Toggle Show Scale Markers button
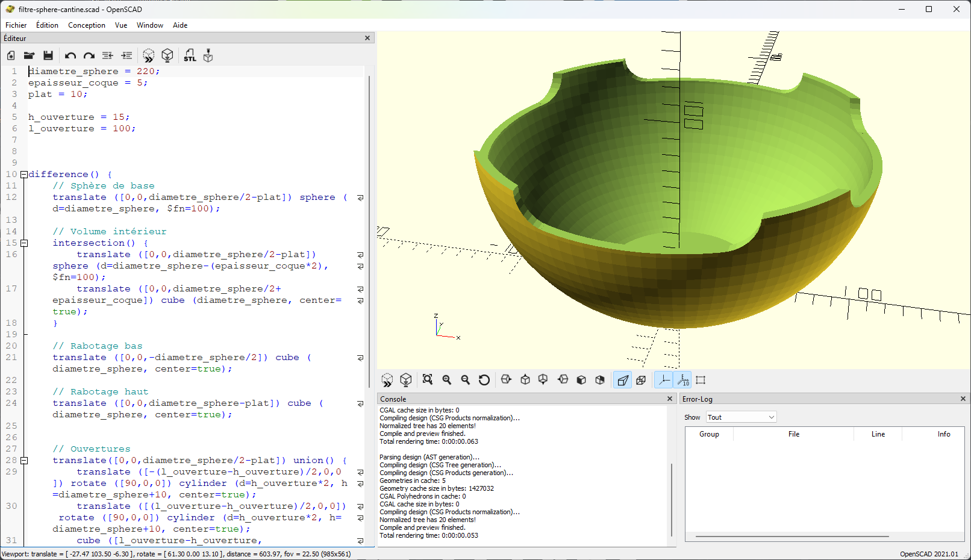971x560 pixels. (x=683, y=380)
